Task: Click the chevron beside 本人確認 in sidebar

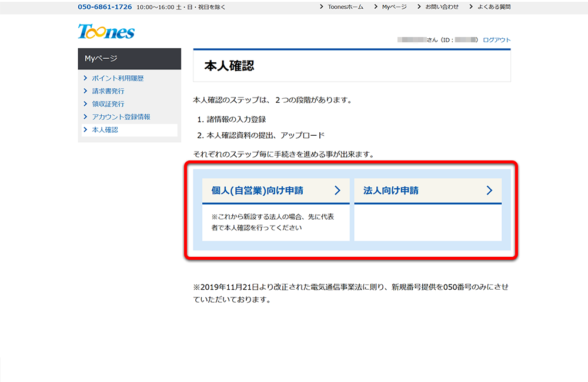Action: pos(86,130)
